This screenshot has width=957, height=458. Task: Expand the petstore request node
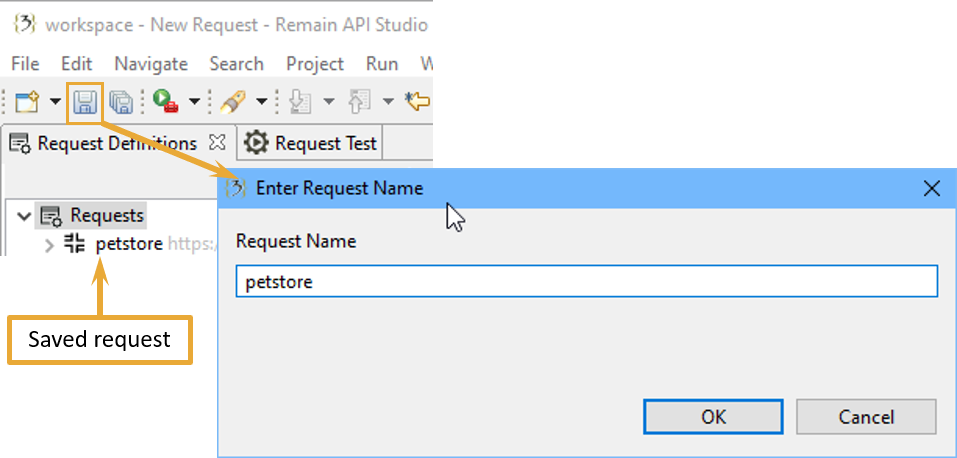point(49,245)
